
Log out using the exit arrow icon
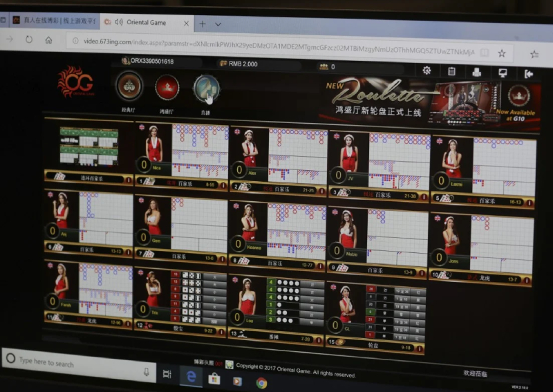(528, 74)
